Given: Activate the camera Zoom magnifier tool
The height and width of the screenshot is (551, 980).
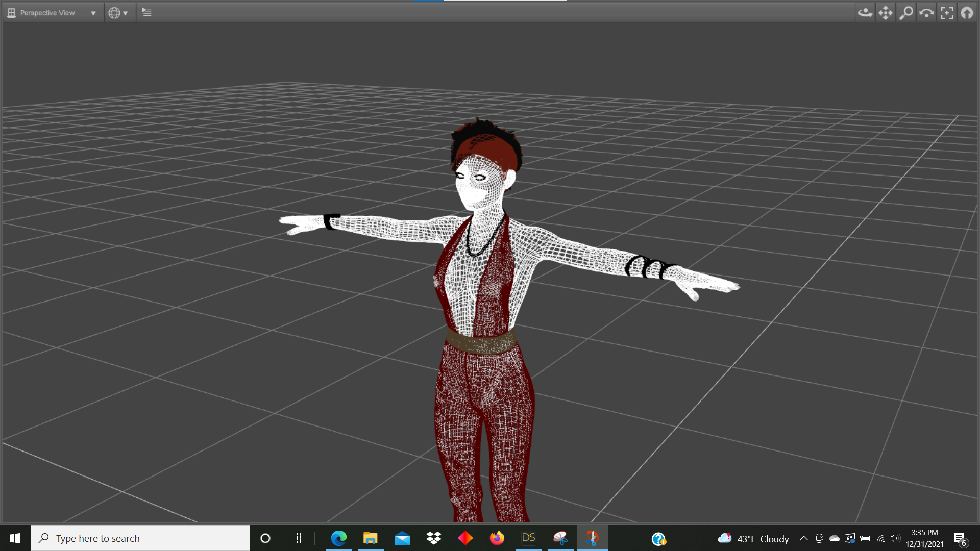Looking at the screenshot, I should tap(906, 12).
